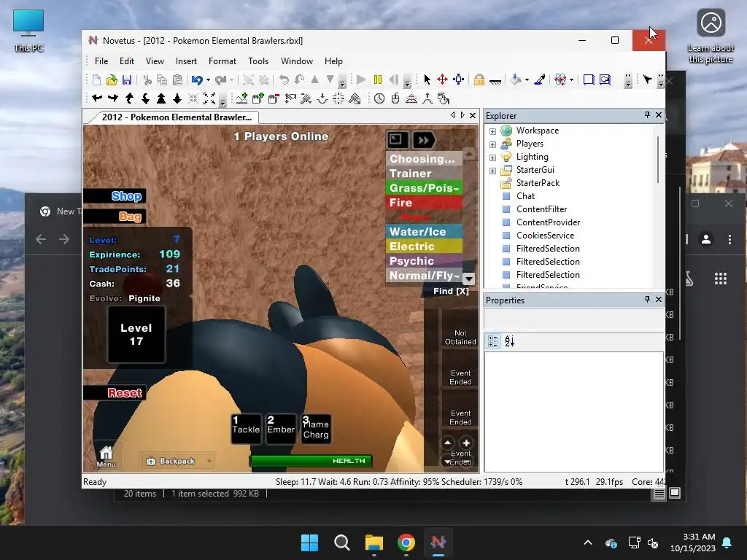Open the File menu
Screen dimensions: 747x560
click(101, 61)
